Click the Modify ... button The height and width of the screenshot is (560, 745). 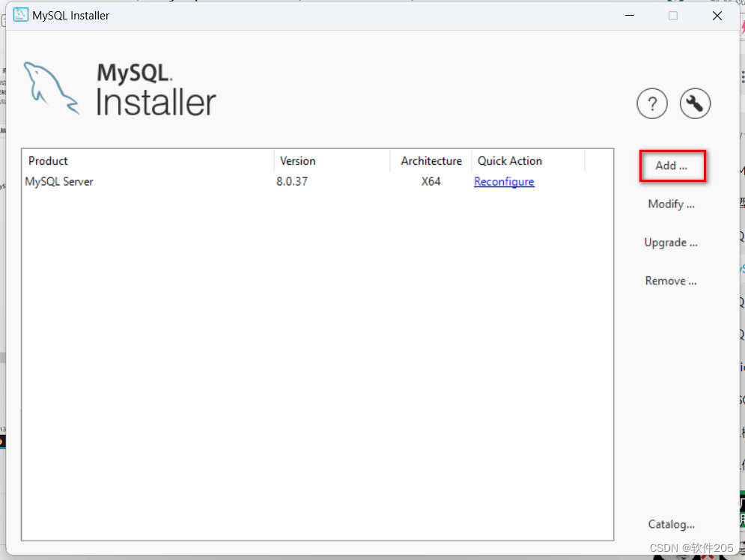coord(671,204)
